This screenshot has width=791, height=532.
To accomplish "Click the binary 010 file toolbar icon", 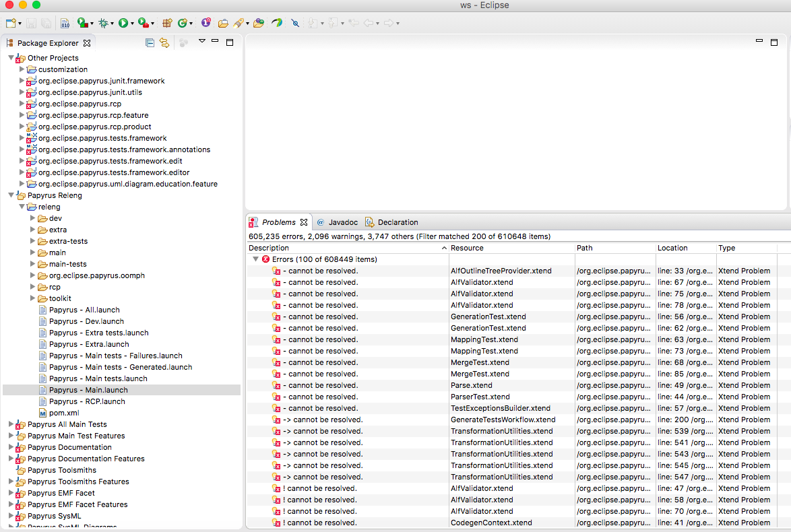I will point(65,23).
